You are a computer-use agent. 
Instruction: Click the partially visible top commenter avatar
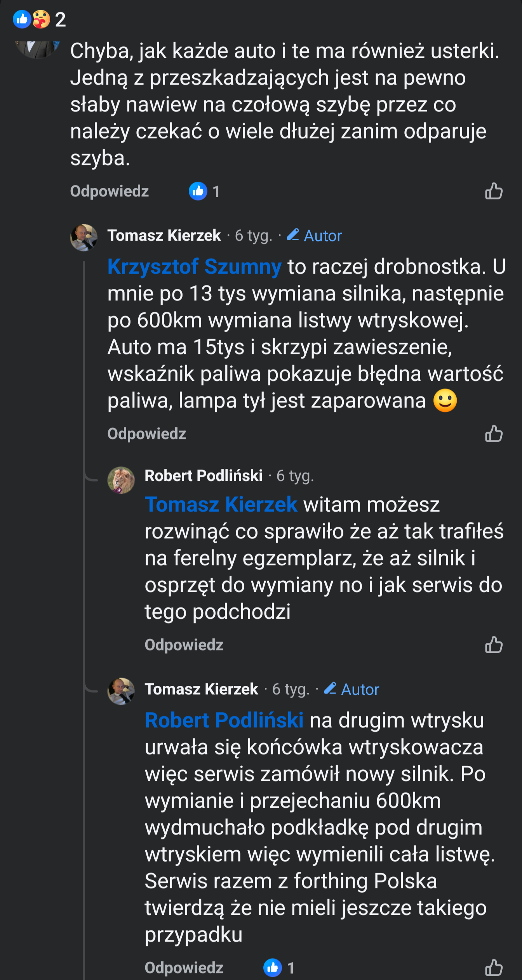(37, 49)
